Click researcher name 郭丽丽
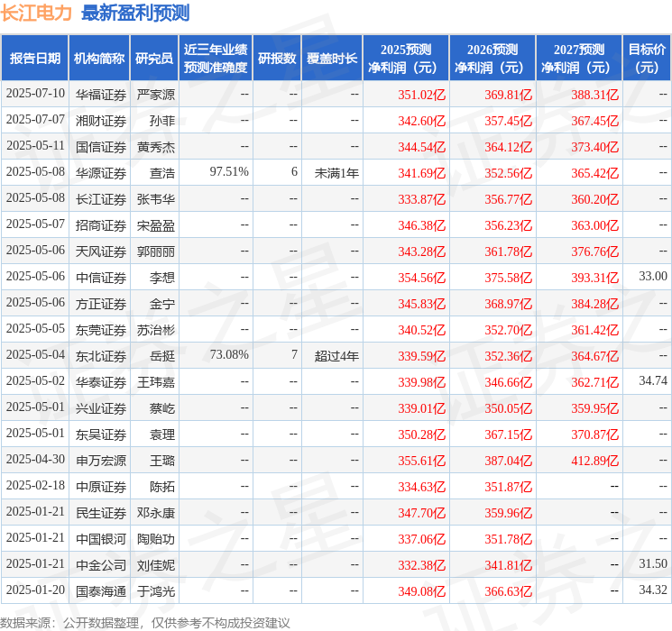This screenshot has height=631, width=672. [156, 251]
